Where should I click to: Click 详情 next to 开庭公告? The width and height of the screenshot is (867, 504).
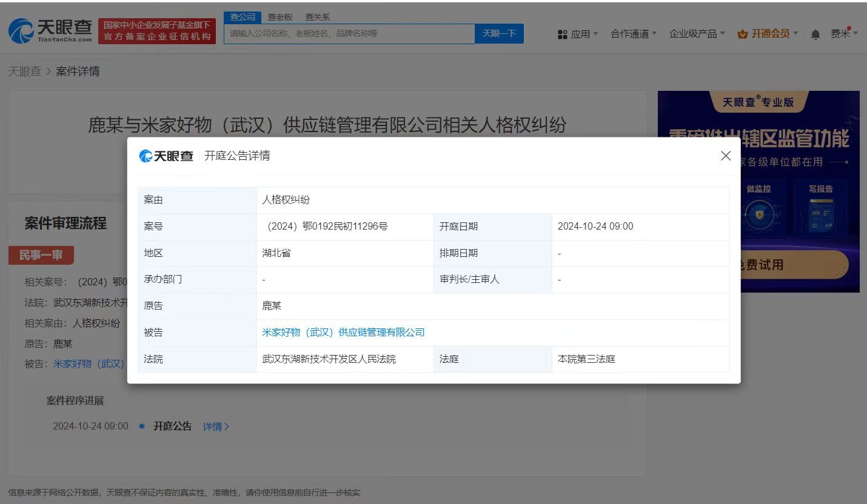(213, 426)
